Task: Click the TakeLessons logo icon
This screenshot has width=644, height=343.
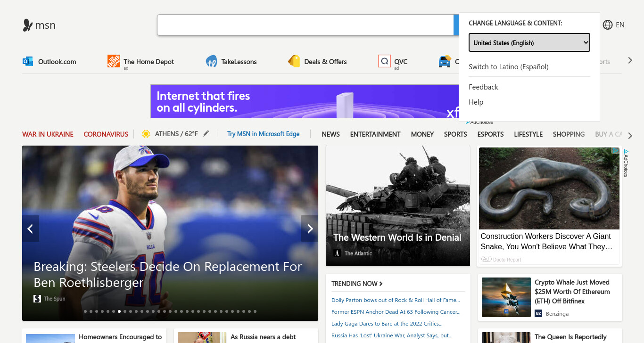Action: [x=212, y=61]
